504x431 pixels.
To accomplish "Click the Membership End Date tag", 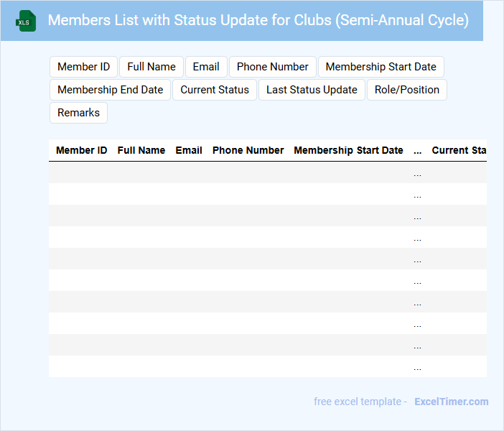I will click(x=110, y=90).
